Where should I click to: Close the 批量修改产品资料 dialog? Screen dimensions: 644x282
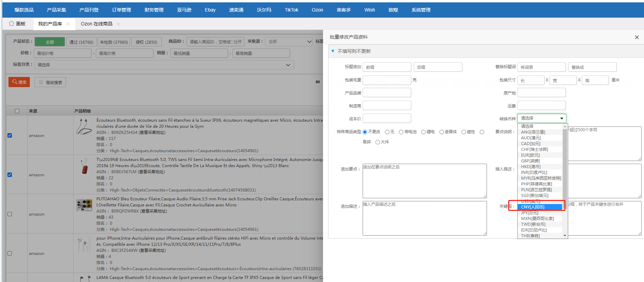(637, 37)
